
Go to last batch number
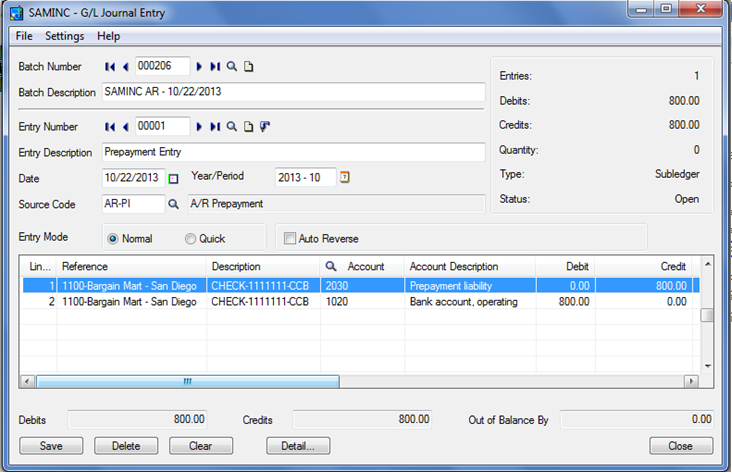(x=215, y=67)
